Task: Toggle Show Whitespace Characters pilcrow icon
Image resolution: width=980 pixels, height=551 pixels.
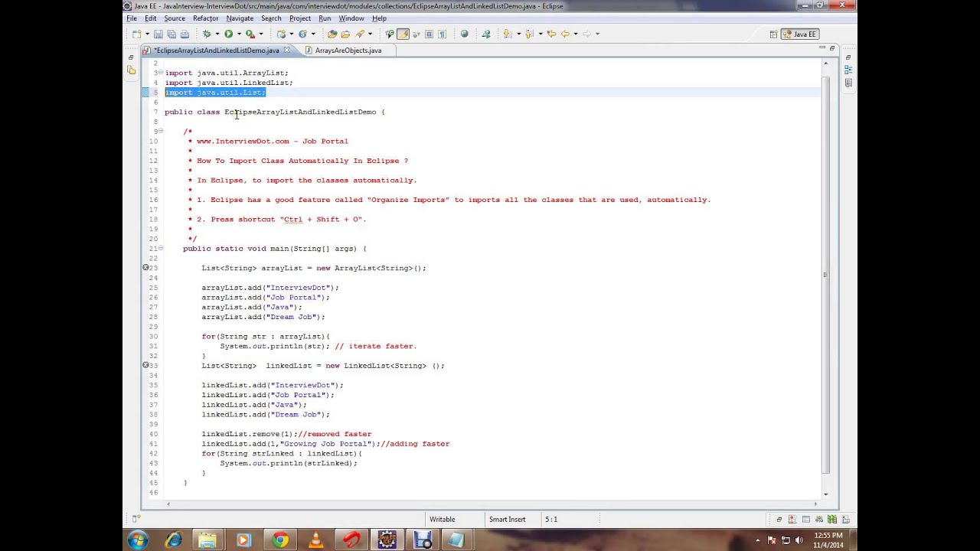Action: (442, 34)
